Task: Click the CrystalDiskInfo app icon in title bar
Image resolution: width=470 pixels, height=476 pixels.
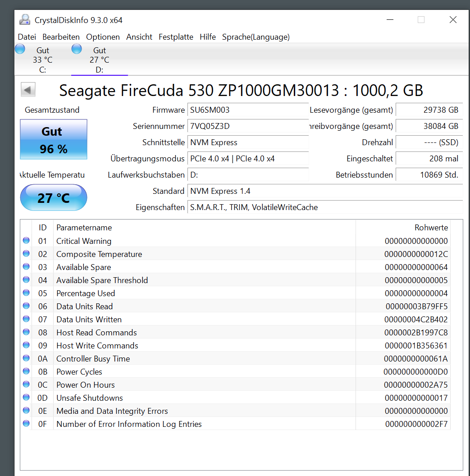Action: pos(25,20)
